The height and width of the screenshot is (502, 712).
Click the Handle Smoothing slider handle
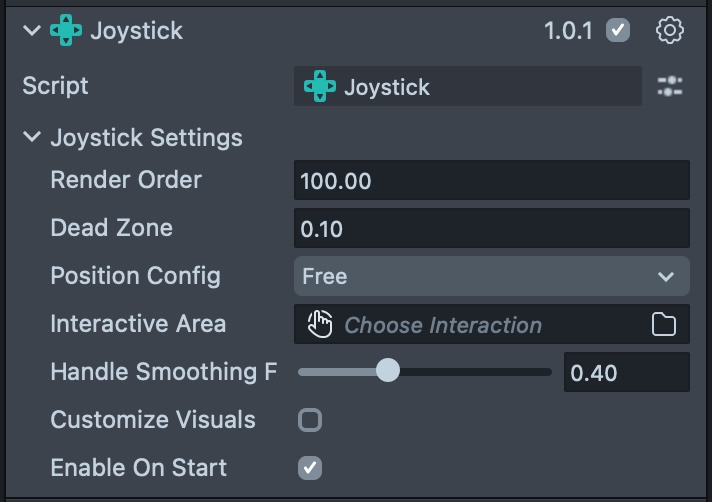point(388,372)
